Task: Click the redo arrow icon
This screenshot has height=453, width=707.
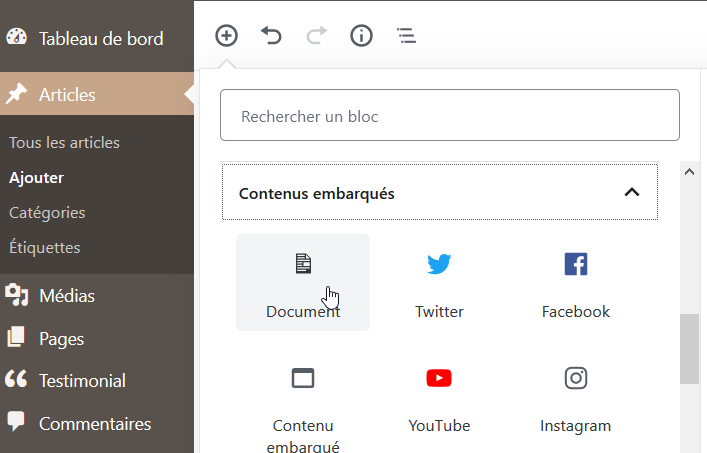Action: (x=317, y=36)
